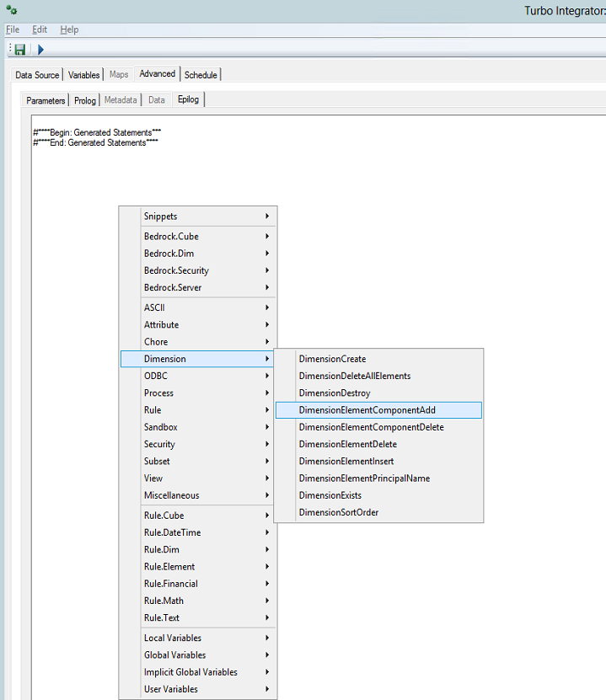The height and width of the screenshot is (700, 606).
Task: Select the Prolog sub-tab
Action: tap(85, 100)
